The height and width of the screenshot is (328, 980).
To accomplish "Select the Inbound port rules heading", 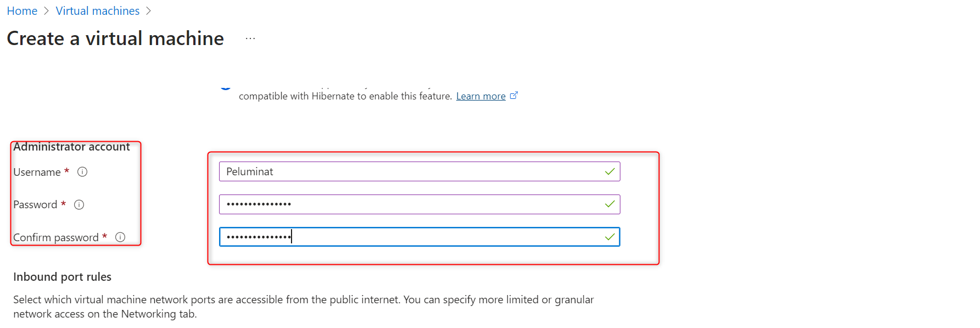I will [62, 277].
